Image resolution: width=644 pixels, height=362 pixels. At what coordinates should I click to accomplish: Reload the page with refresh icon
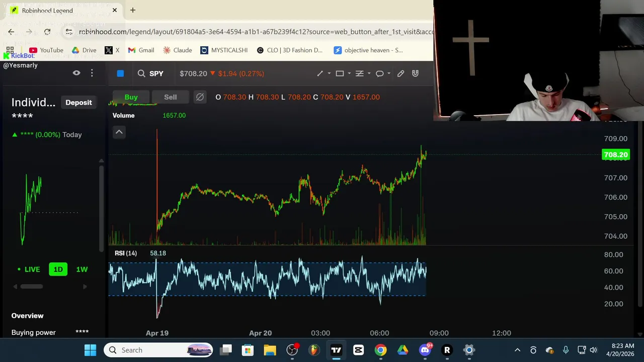click(x=47, y=32)
